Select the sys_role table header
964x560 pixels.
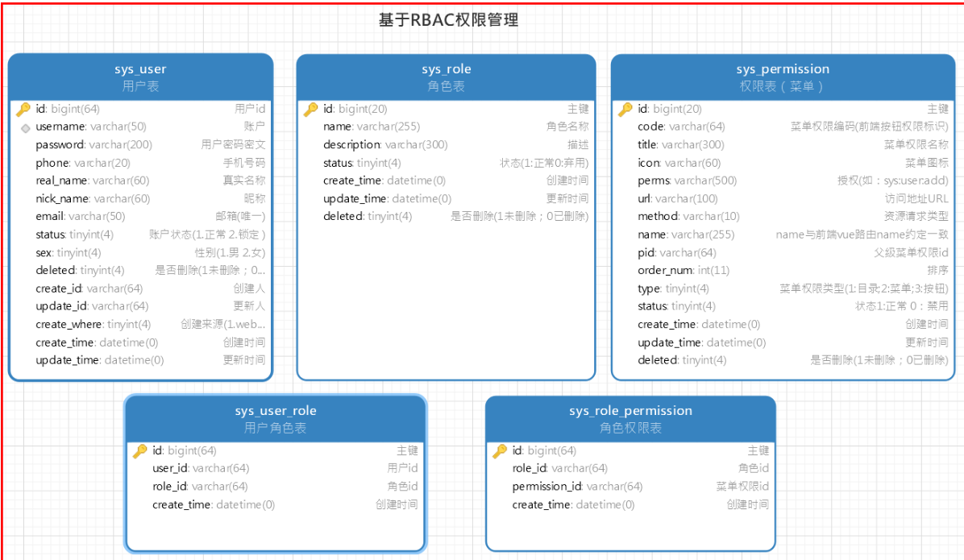pyautogui.click(x=447, y=77)
